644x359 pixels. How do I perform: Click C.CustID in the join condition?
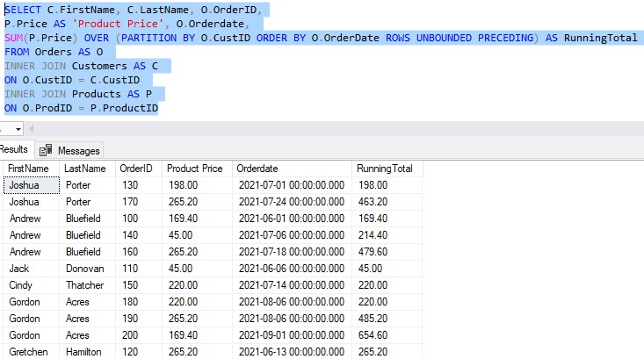(115, 80)
